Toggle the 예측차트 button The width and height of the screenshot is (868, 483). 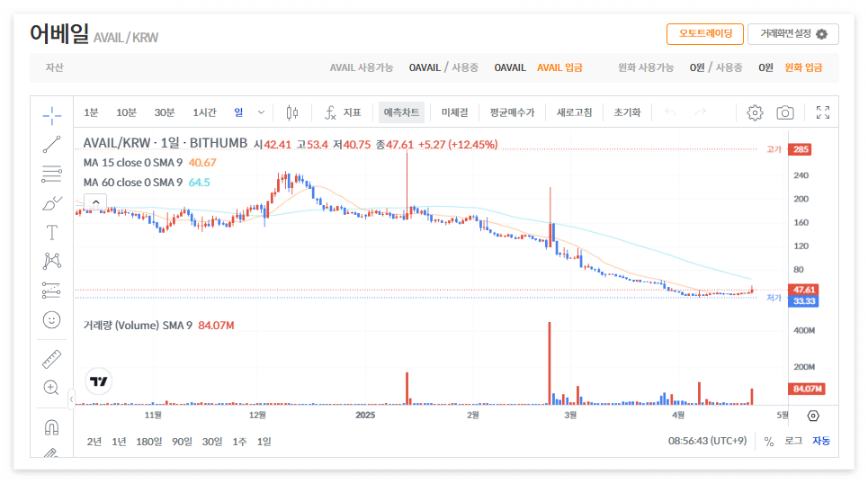401,112
